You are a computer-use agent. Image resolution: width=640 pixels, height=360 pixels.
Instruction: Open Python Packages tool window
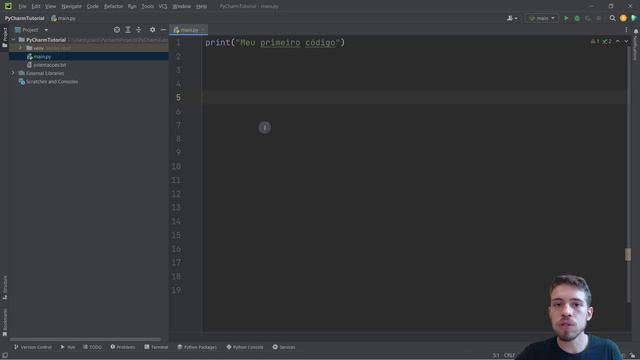point(197,347)
